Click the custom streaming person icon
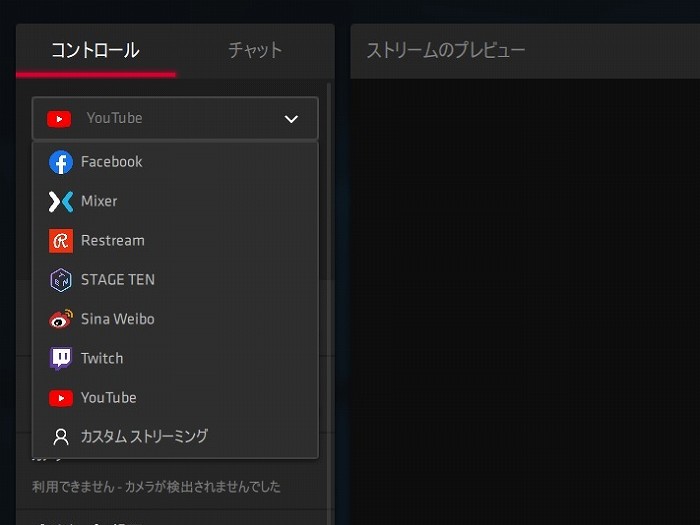The height and width of the screenshot is (525, 700). 61,437
